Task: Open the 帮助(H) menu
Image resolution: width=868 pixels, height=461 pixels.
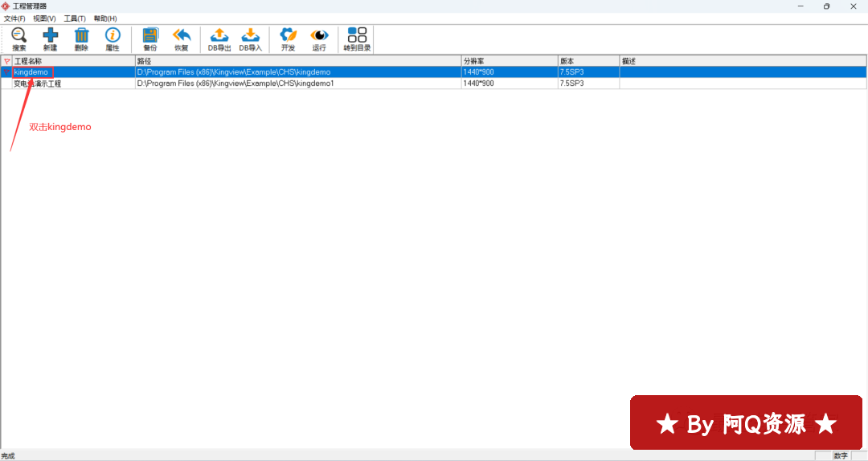Action: click(105, 18)
